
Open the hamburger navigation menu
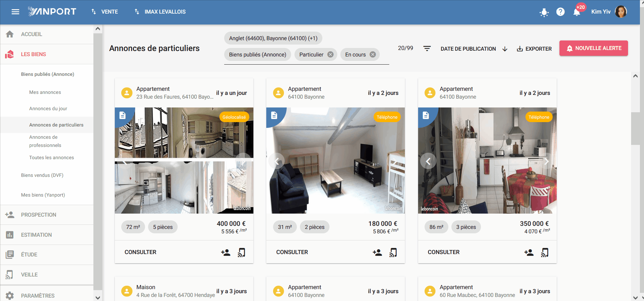[15, 12]
